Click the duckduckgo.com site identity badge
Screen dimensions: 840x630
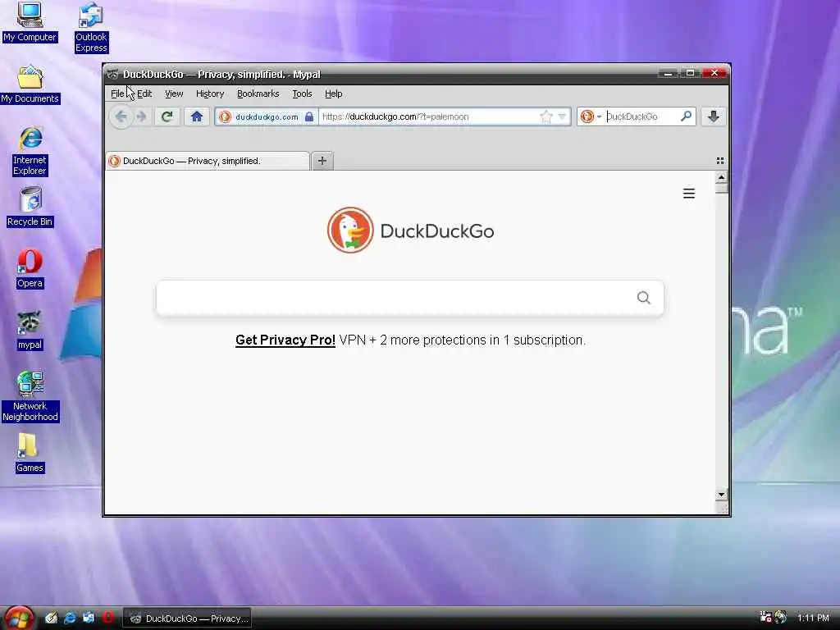[258, 116]
